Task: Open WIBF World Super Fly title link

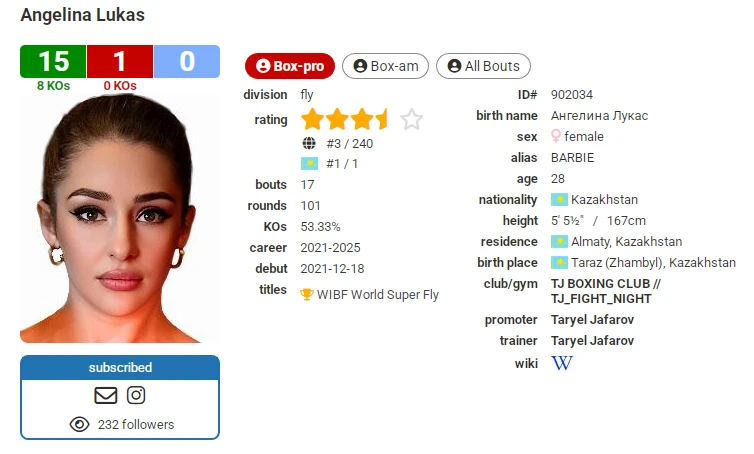Action: pyautogui.click(x=377, y=294)
